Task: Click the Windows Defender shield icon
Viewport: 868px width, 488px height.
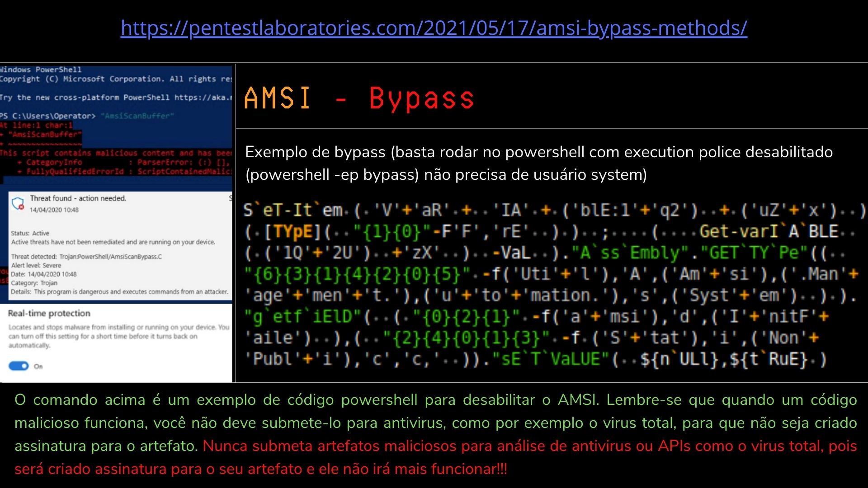Action: pos(19,203)
